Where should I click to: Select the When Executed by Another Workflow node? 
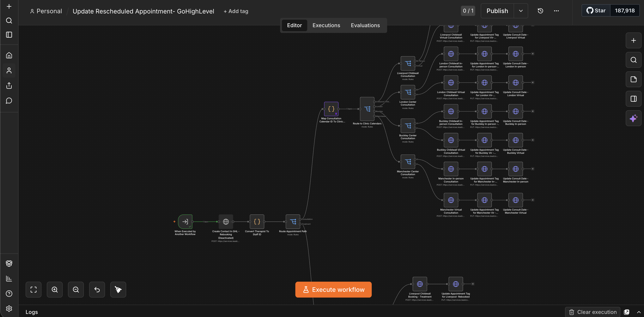185,222
